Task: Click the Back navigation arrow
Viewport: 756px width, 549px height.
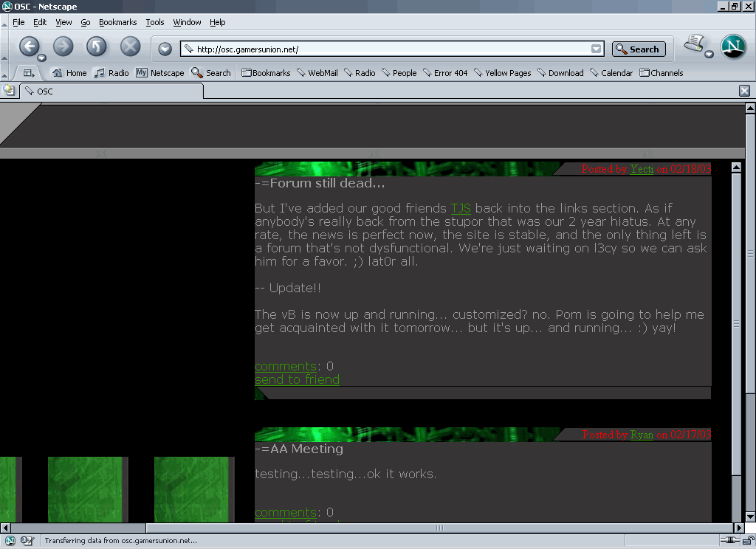Action: coord(29,46)
